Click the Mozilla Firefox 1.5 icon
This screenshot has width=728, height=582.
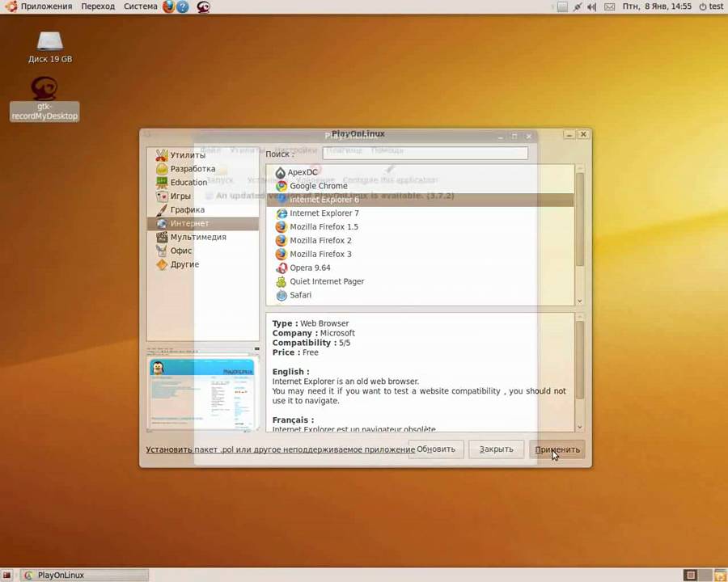pyautogui.click(x=281, y=227)
